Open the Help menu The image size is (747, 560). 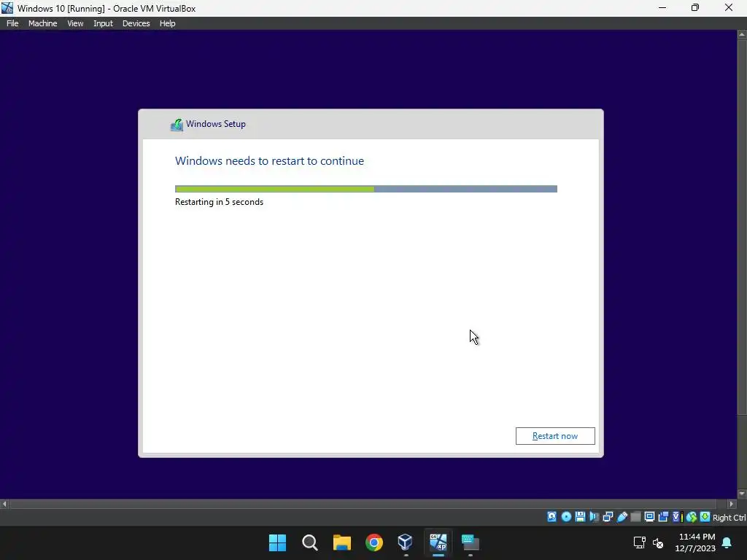coord(167,23)
